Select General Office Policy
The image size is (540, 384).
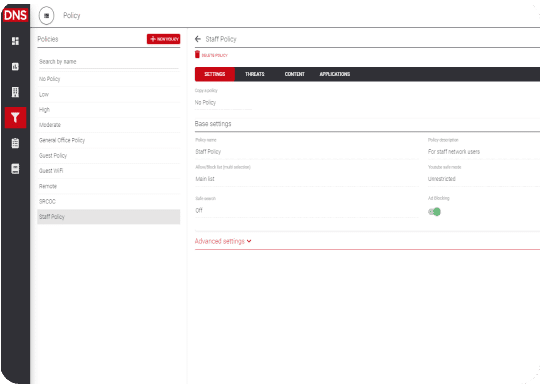pyautogui.click(x=109, y=140)
